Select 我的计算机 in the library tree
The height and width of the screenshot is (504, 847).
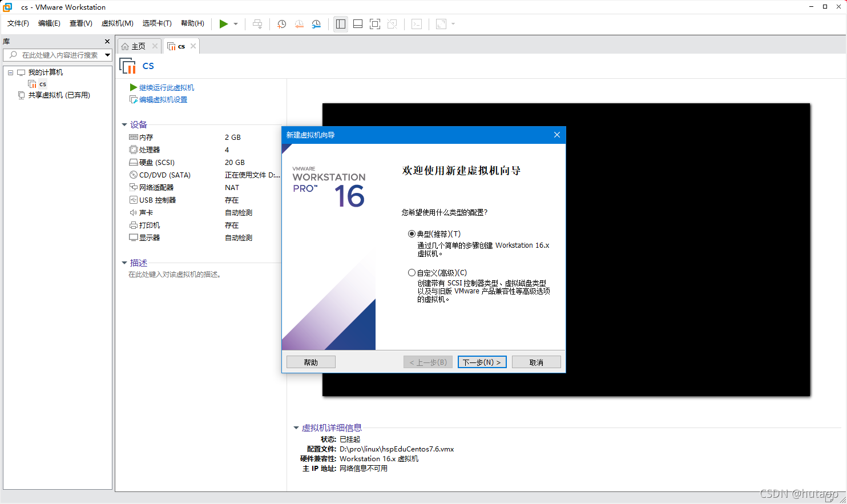pos(46,72)
